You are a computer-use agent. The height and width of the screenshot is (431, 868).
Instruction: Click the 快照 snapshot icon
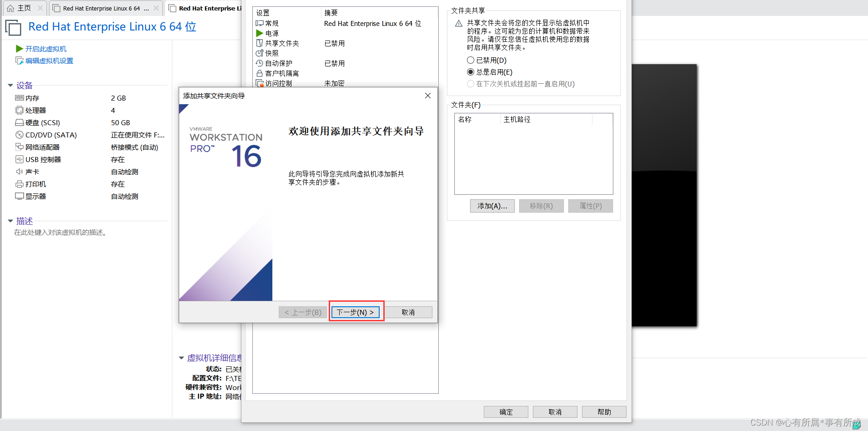pos(260,53)
